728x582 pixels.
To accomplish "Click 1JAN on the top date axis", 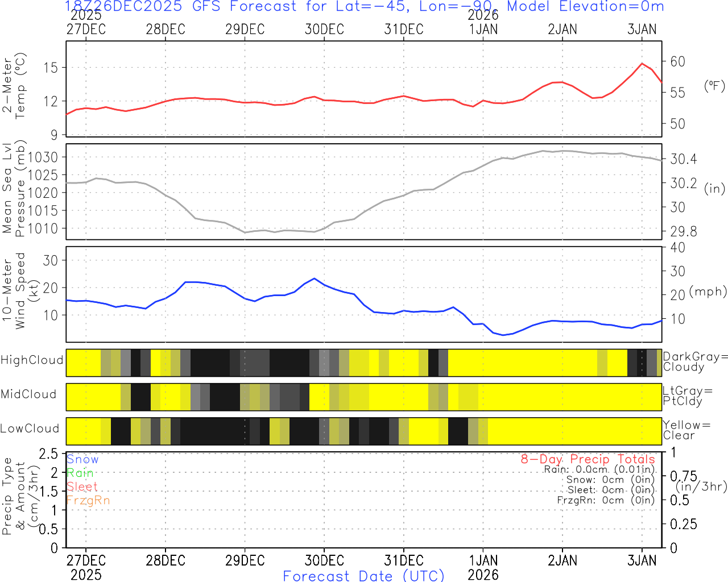I will [483, 30].
